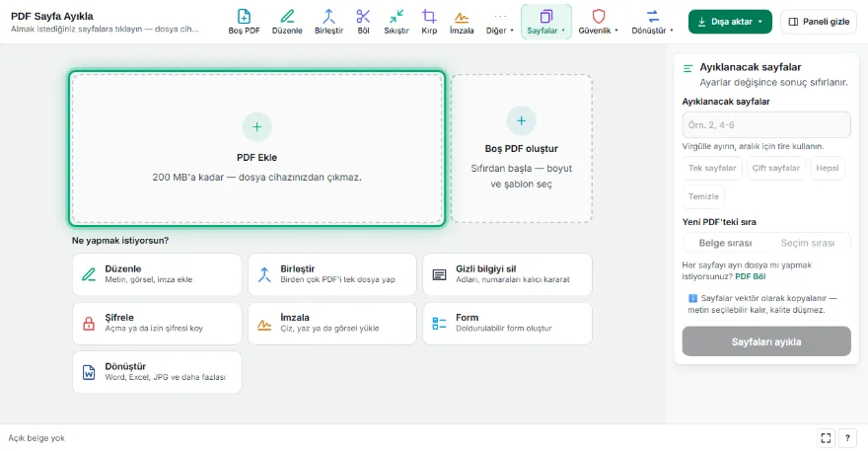This screenshot has width=868, height=451.
Task: Click the PDF Ekle plus icon
Action: click(256, 127)
